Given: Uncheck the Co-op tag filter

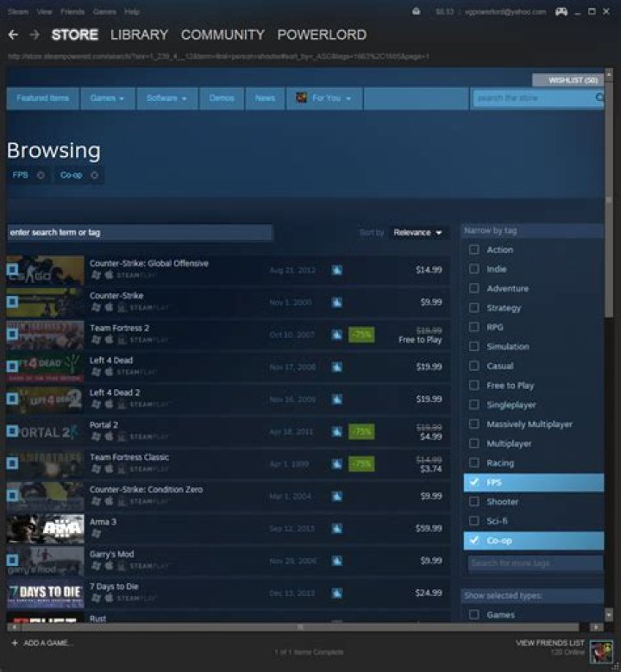Looking at the screenshot, I should tap(474, 540).
